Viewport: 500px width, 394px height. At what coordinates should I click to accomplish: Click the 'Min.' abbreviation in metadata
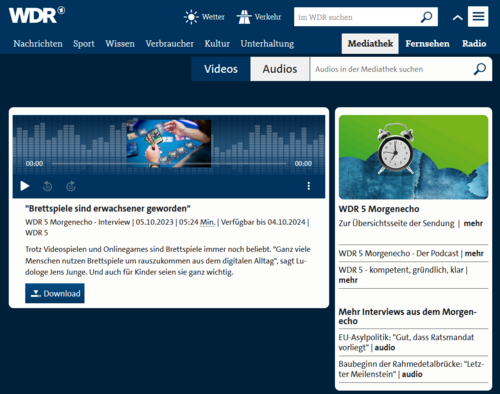207,222
